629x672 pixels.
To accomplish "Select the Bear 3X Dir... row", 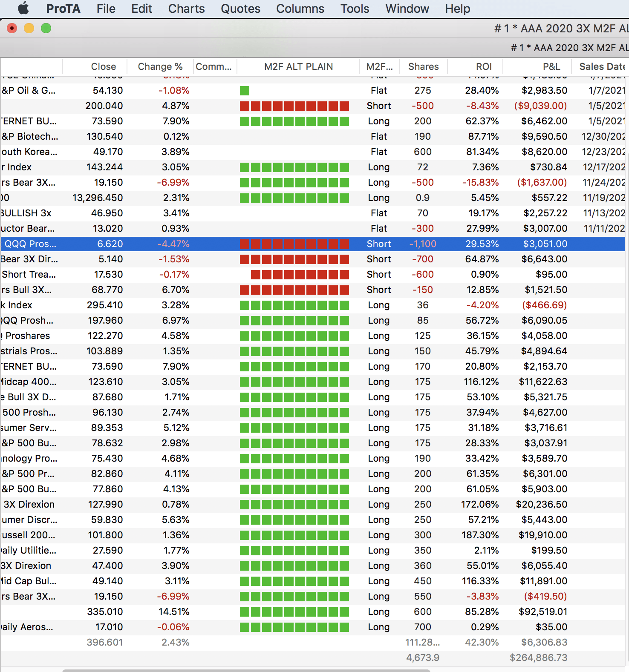I will point(313,259).
